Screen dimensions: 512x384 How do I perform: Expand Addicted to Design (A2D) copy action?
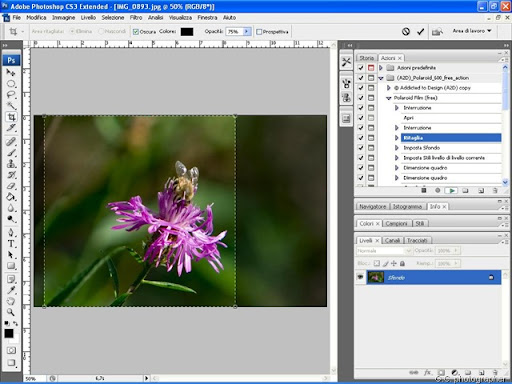[x=388, y=88]
